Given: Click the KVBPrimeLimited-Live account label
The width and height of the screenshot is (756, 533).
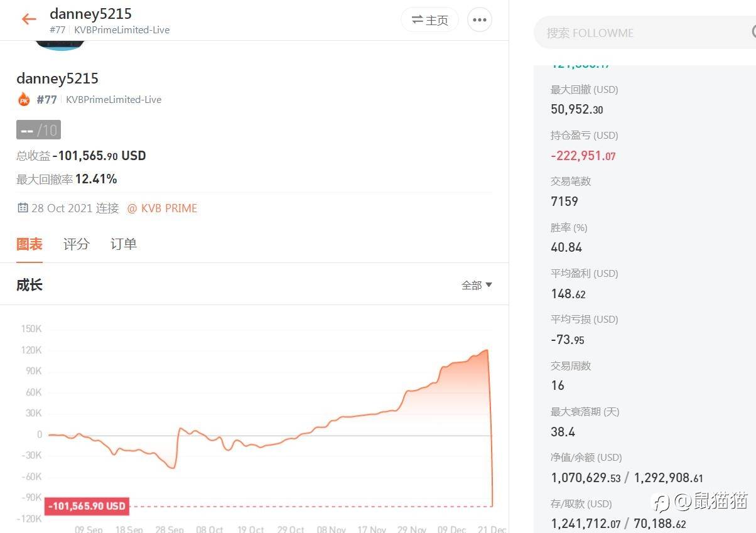Looking at the screenshot, I should tap(114, 99).
